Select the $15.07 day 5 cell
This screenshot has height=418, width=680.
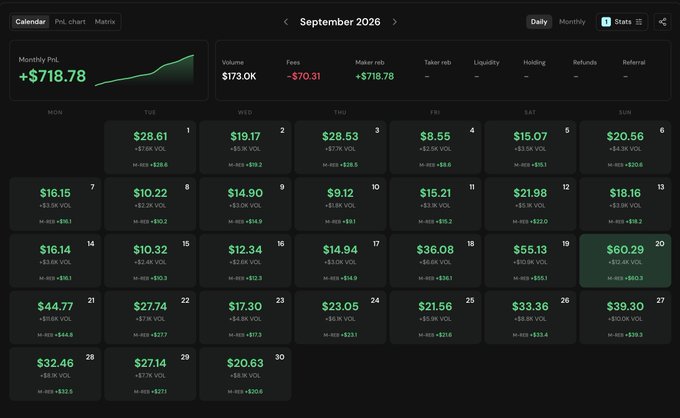(530, 147)
